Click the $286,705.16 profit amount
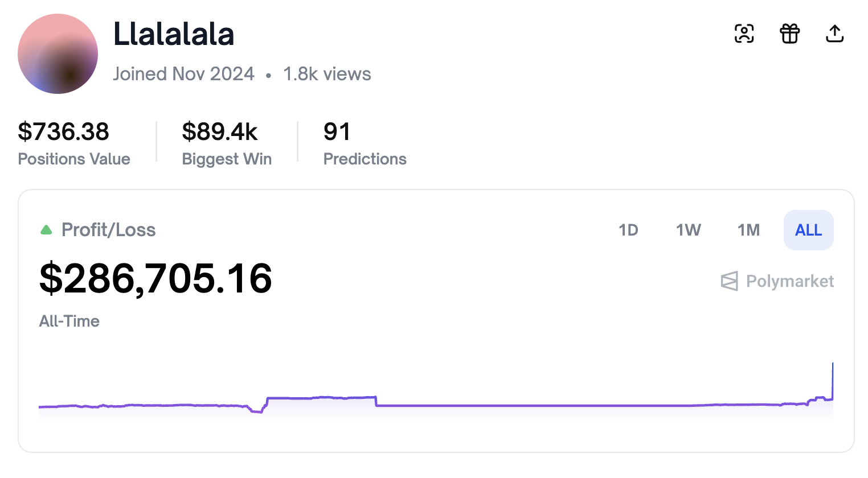Screen dimensions: 868x478 [x=155, y=279]
